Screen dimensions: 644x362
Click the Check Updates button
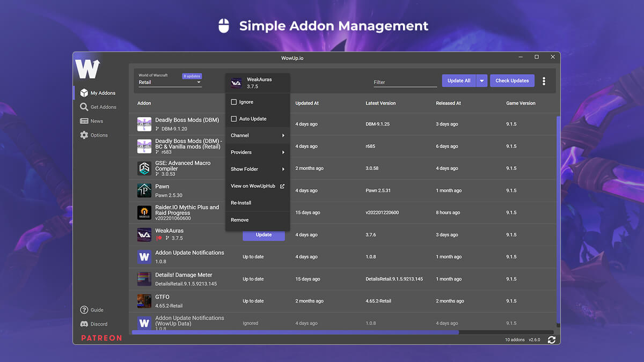point(512,81)
